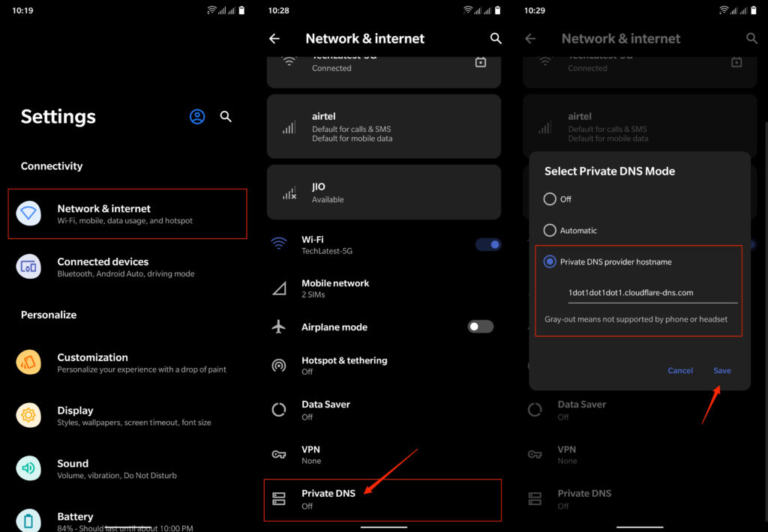Tap the VPN key icon in middle screen
Viewport: 768px width, 532px height.
click(279, 455)
